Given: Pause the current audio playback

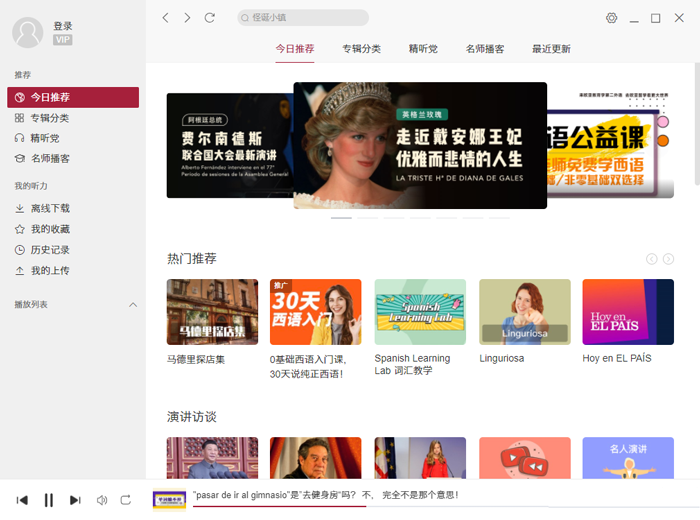Looking at the screenshot, I should (x=48, y=500).
